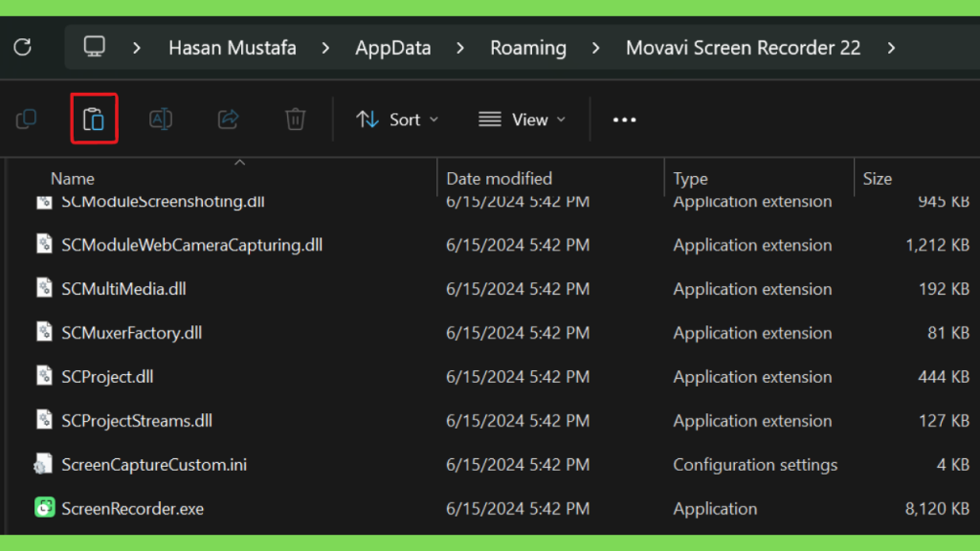Click the SCProject.dll file icon
The width and height of the screenshot is (980, 551).
coord(44,376)
